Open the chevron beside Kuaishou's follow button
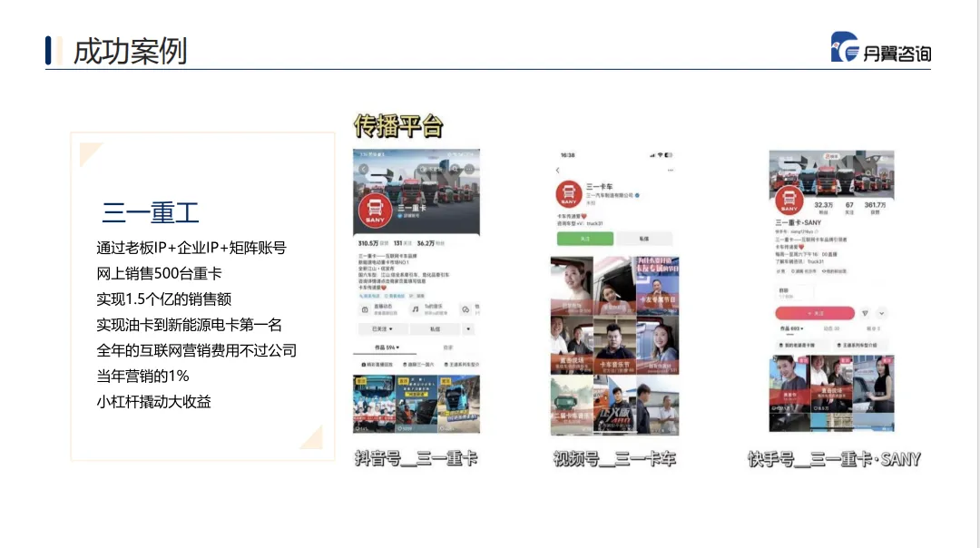Viewport: 980px width, 548px height. (x=881, y=312)
